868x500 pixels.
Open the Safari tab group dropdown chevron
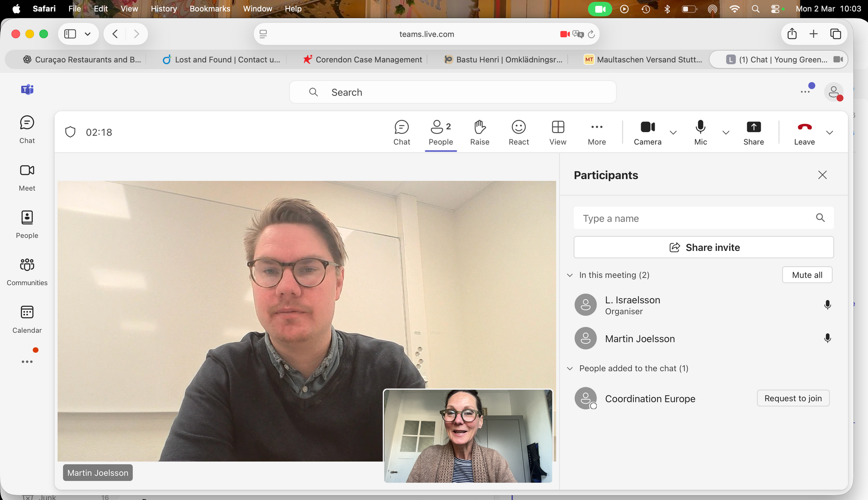point(88,34)
